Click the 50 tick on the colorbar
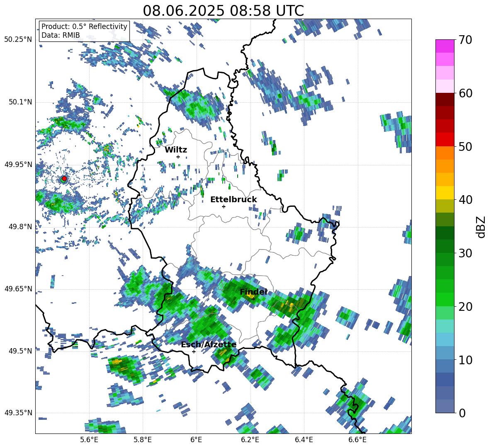 (465, 147)
